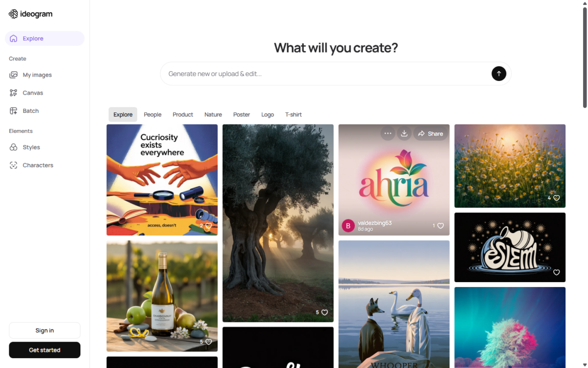
Task: Download the ahria logo image
Action: (x=404, y=133)
